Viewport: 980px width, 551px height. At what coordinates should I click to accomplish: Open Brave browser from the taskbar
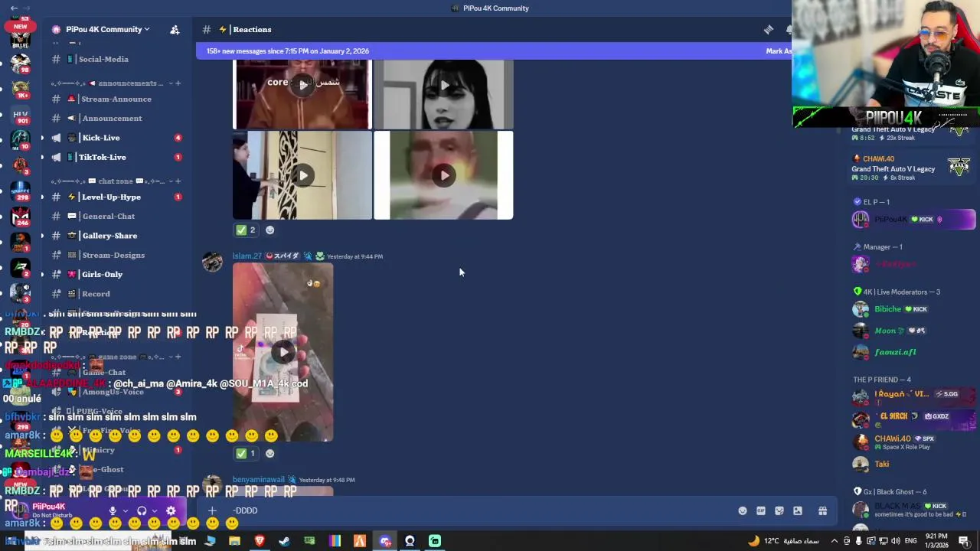[x=260, y=541]
